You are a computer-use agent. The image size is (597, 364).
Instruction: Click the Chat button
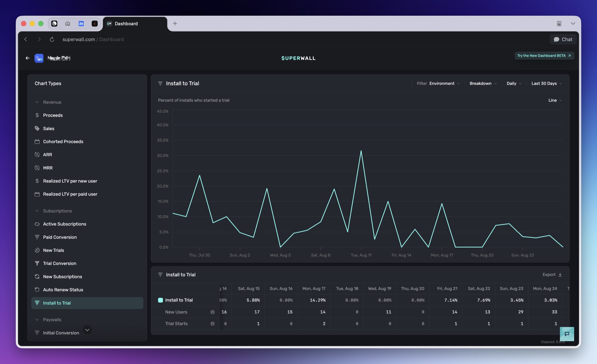coord(563,39)
